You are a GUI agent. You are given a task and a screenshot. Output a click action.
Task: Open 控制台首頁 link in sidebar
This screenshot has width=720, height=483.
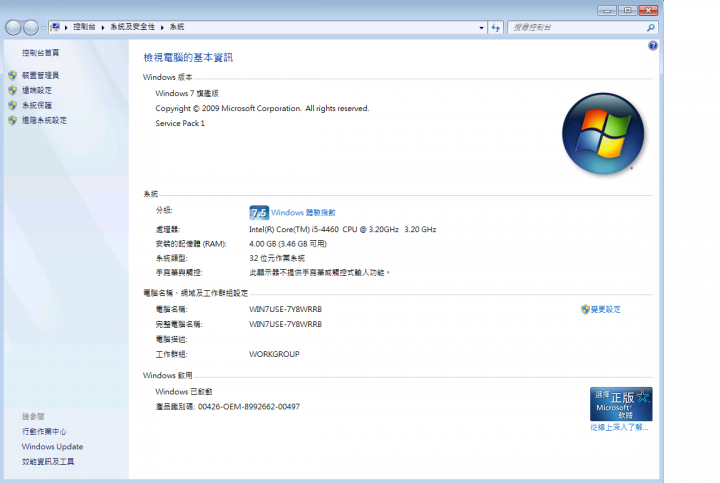(x=40, y=53)
